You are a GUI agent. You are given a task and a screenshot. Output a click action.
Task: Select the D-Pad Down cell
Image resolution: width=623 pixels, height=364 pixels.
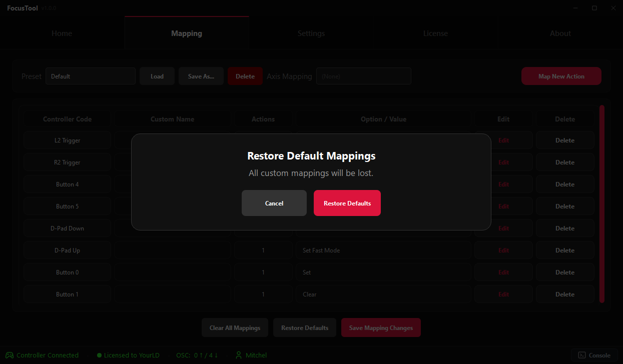[x=67, y=228]
